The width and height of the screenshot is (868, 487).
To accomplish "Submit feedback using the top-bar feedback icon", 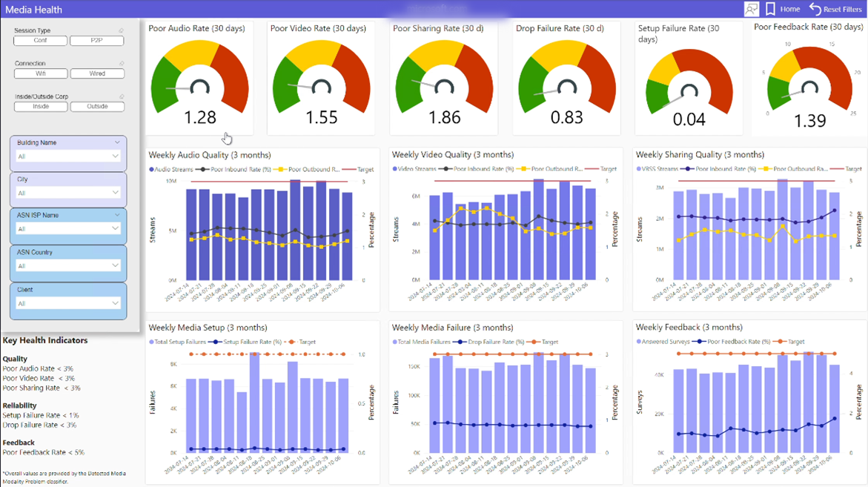I will (x=751, y=9).
